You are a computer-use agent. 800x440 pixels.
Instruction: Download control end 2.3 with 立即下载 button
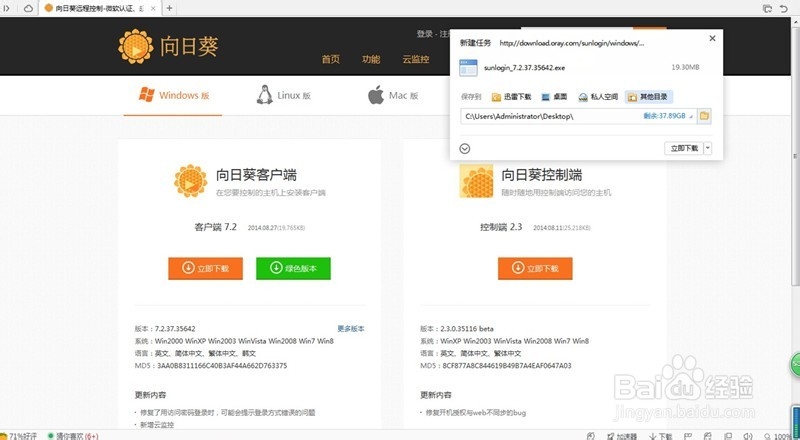(535, 268)
